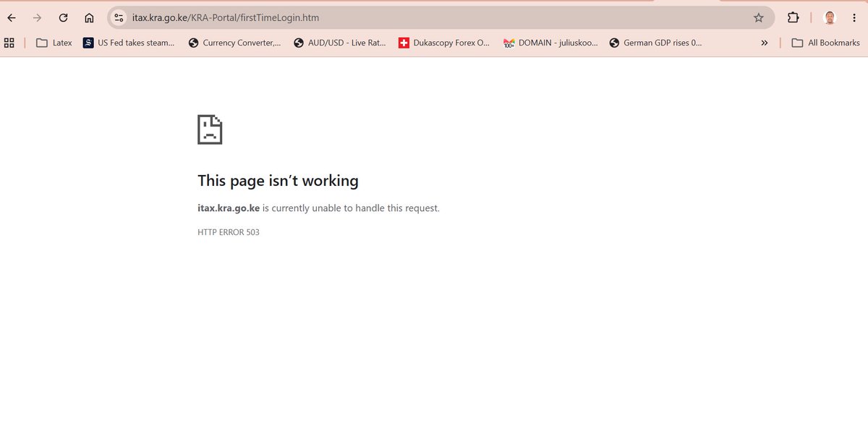View site information icon in address bar

119,17
